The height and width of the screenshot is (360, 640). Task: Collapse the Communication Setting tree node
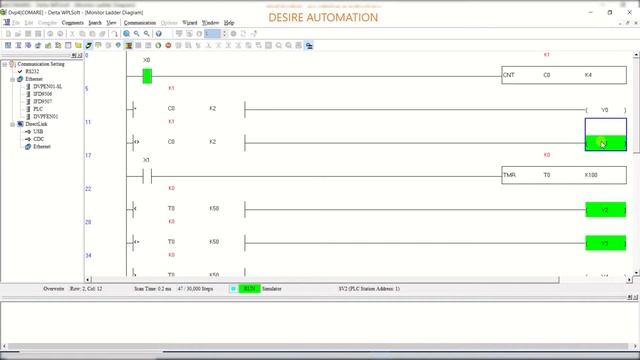click(x=4, y=64)
